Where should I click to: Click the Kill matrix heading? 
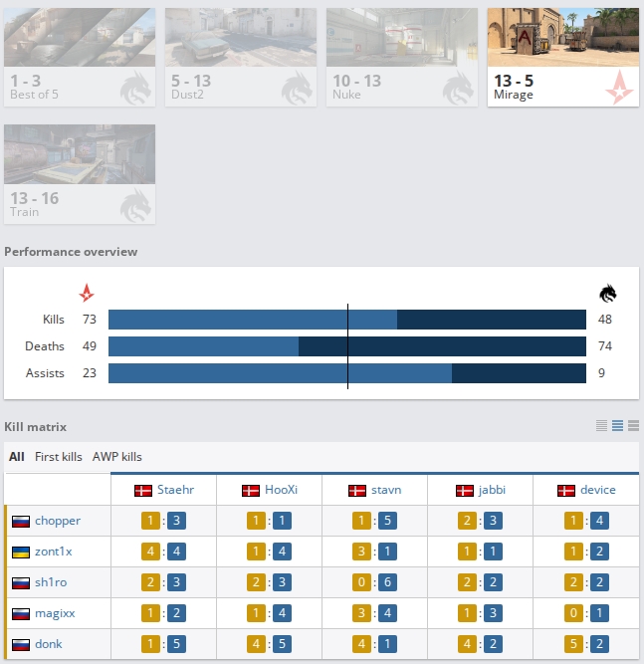click(x=36, y=427)
